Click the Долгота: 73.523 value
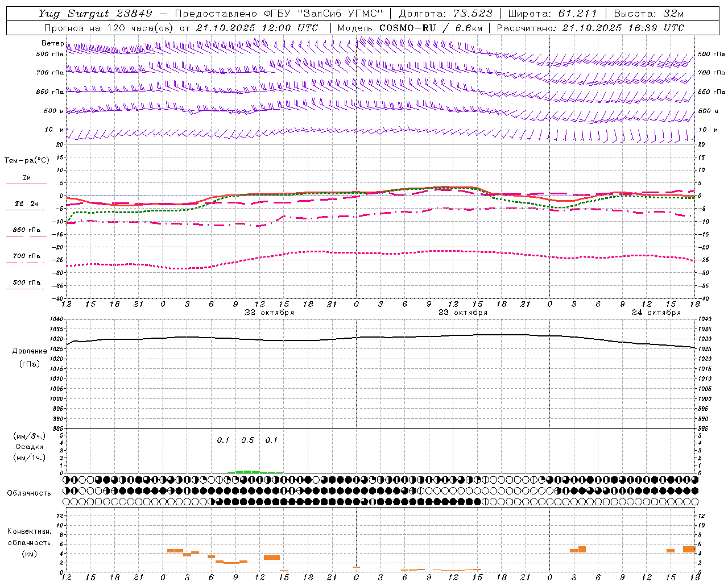The width and height of the screenshot is (728, 582). (x=445, y=14)
